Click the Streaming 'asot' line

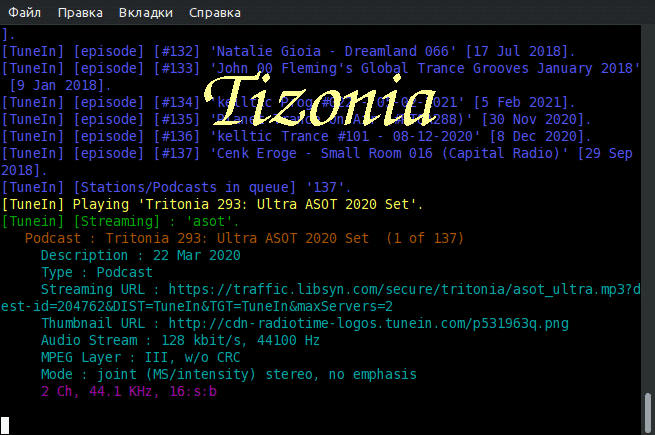[120, 221]
